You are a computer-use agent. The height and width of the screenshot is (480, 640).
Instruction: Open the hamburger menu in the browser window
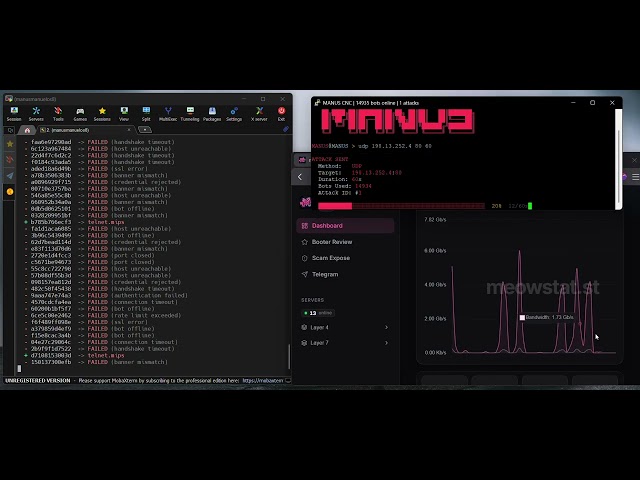point(636,177)
